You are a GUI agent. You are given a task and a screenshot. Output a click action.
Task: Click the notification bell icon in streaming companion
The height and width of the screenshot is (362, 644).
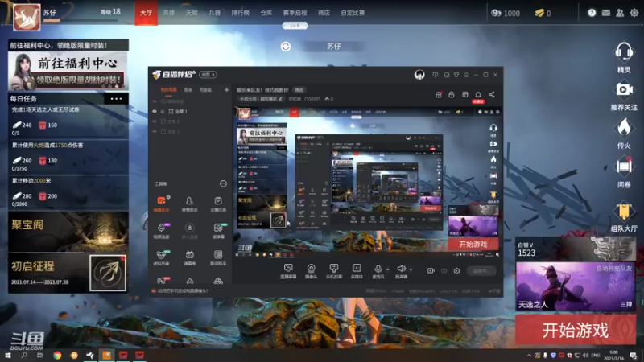tap(478, 94)
